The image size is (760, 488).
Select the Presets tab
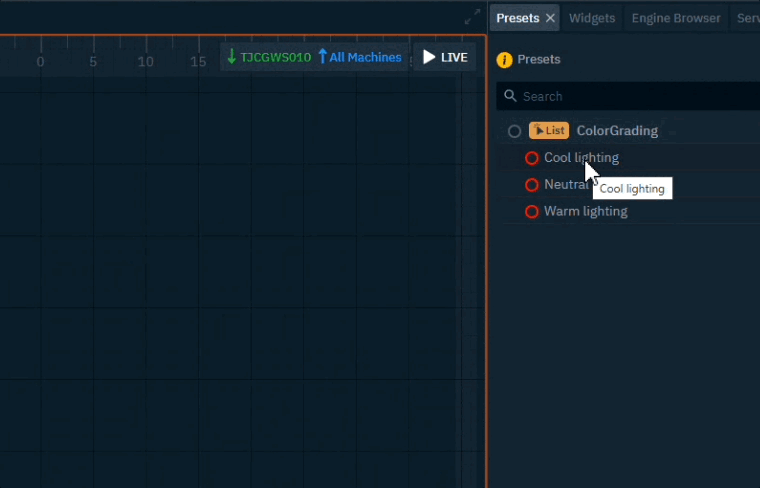(517, 18)
